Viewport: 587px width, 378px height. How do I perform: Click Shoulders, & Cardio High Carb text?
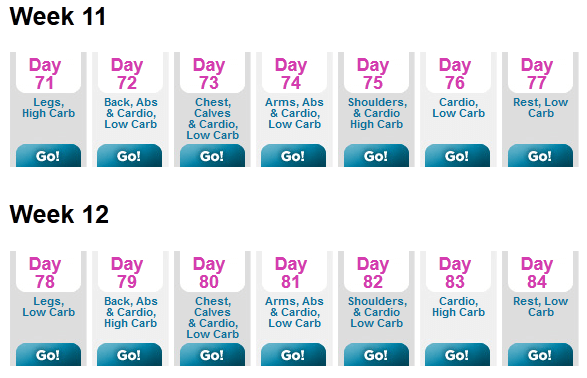377,113
